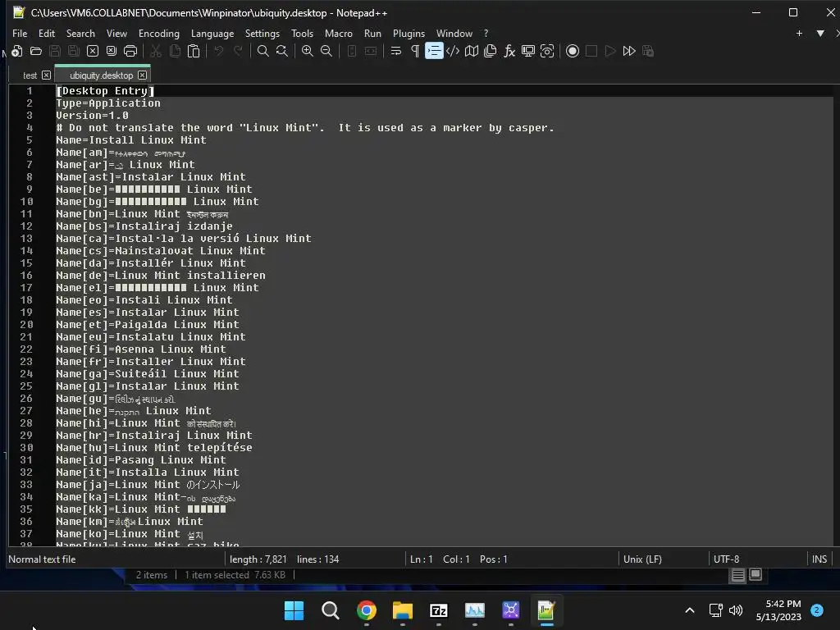Close the ubiquity.desktop tab with its X

[x=142, y=75]
